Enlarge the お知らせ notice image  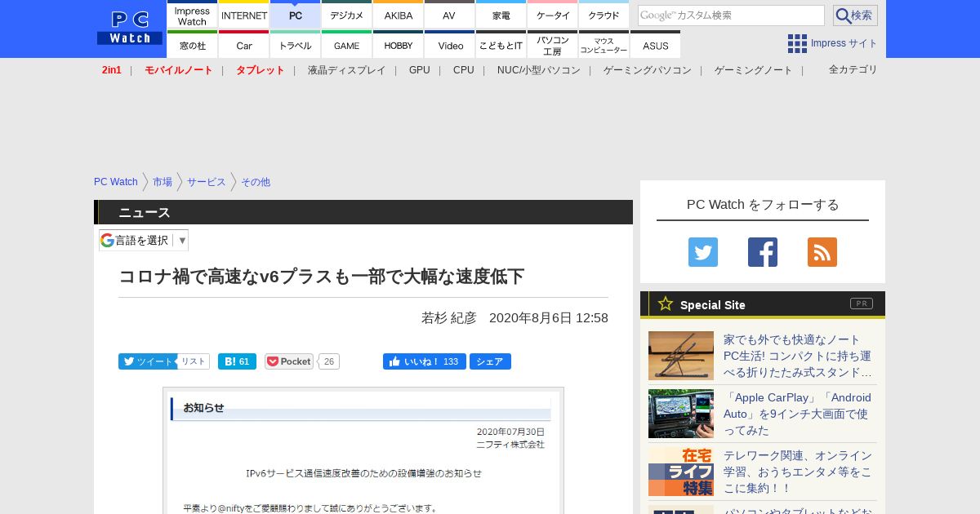click(363, 450)
